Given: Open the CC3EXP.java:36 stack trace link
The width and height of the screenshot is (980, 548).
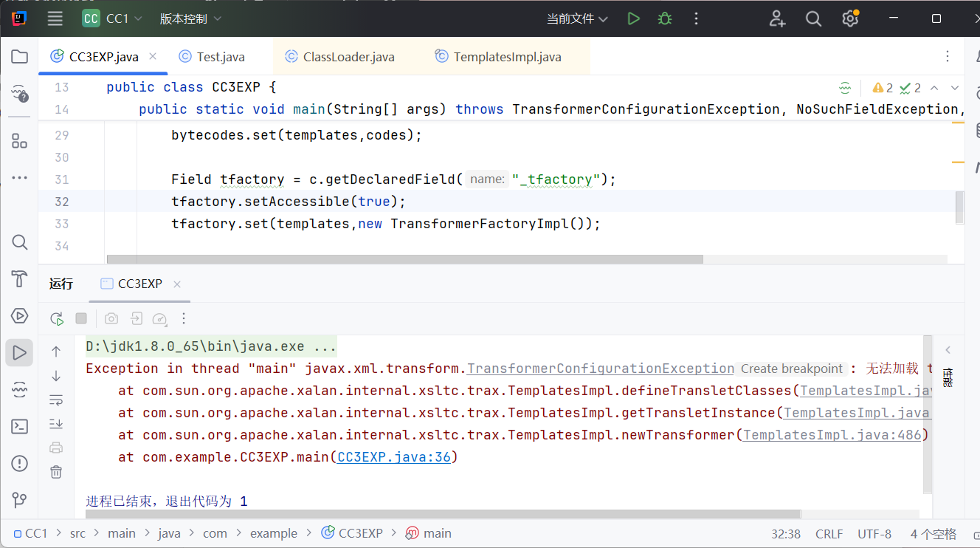Looking at the screenshot, I should pyautogui.click(x=393, y=457).
